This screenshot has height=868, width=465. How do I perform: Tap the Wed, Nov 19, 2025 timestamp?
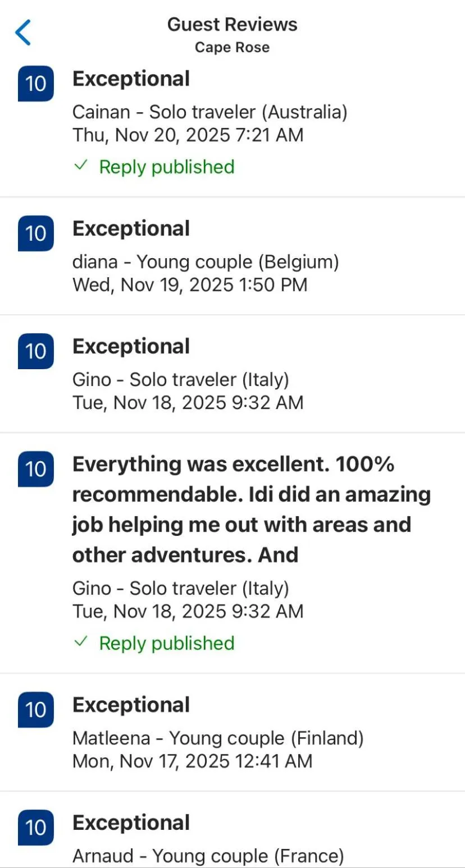pos(190,284)
